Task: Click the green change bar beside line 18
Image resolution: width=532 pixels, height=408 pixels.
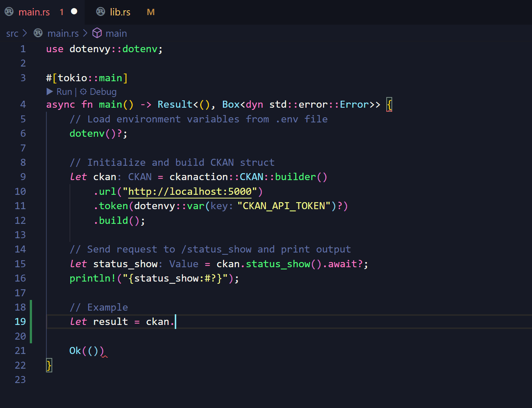Action: pyautogui.click(x=31, y=307)
